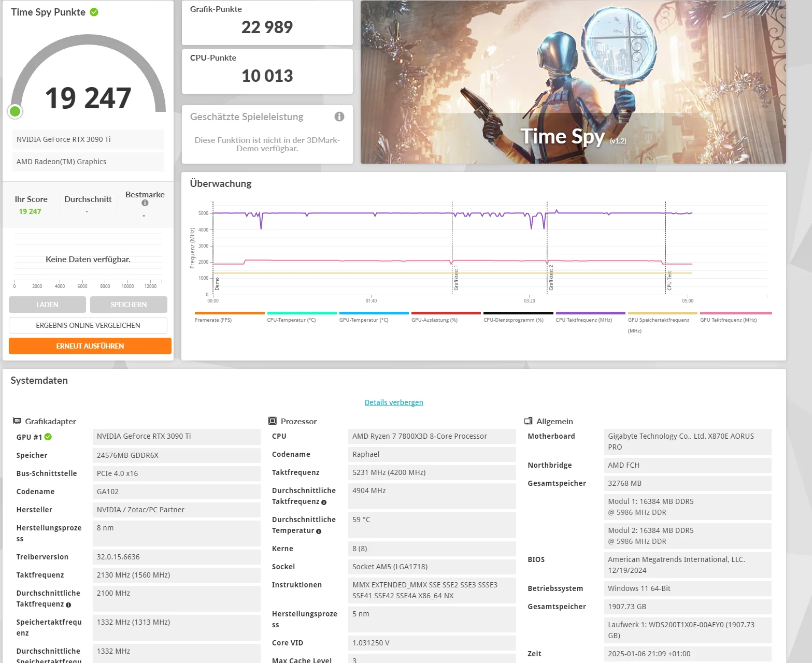Toggle GPU Taktfrequenz pink legend entry

click(x=735, y=317)
